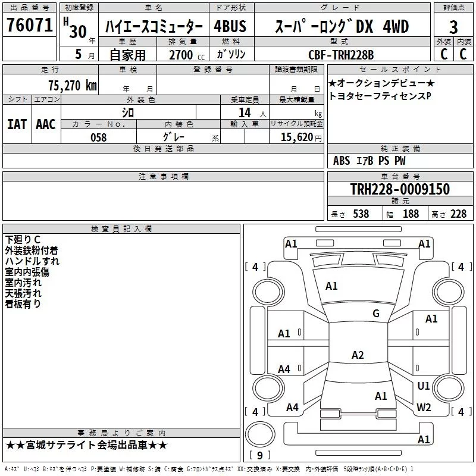
Task: Click lot number 76071
Action: click(x=29, y=25)
